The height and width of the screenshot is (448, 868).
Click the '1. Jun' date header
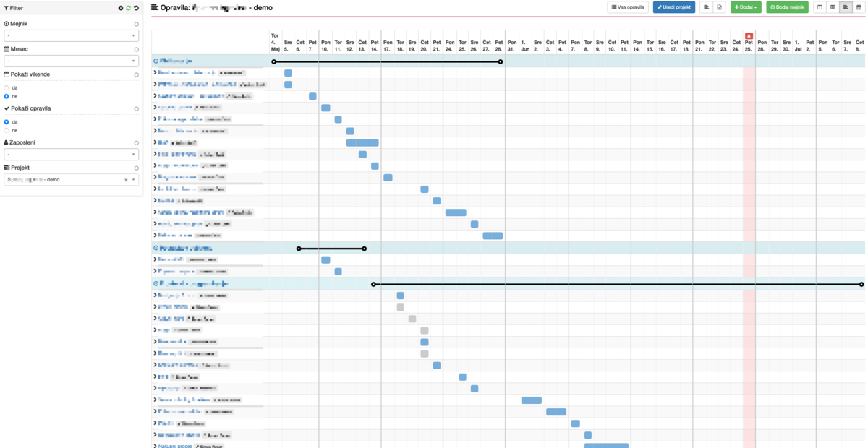pos(525,42)
